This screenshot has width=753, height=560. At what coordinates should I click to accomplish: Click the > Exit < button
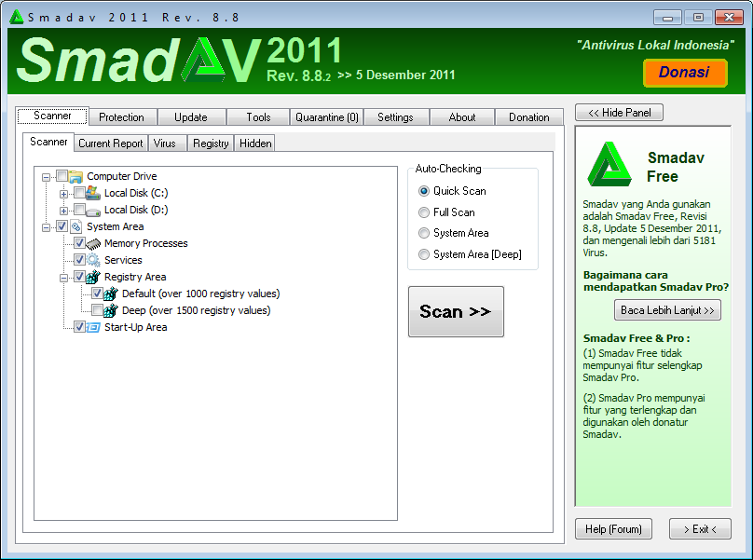700,528
